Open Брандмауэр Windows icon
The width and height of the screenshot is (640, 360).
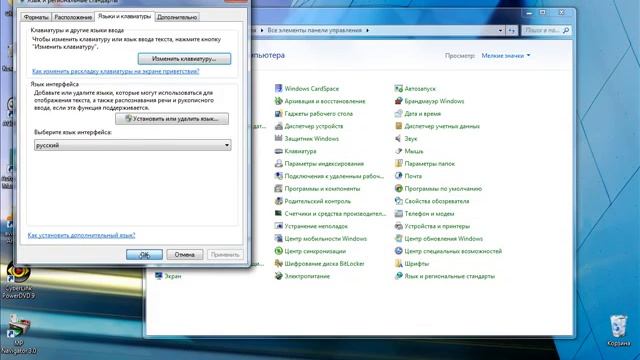399,101
